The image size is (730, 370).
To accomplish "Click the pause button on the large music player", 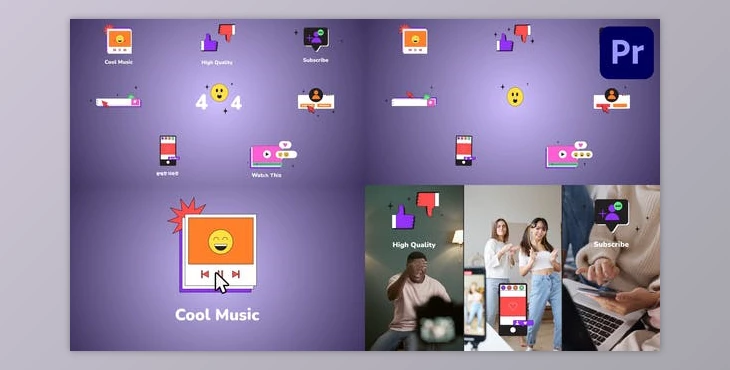I will pos(220,274).
